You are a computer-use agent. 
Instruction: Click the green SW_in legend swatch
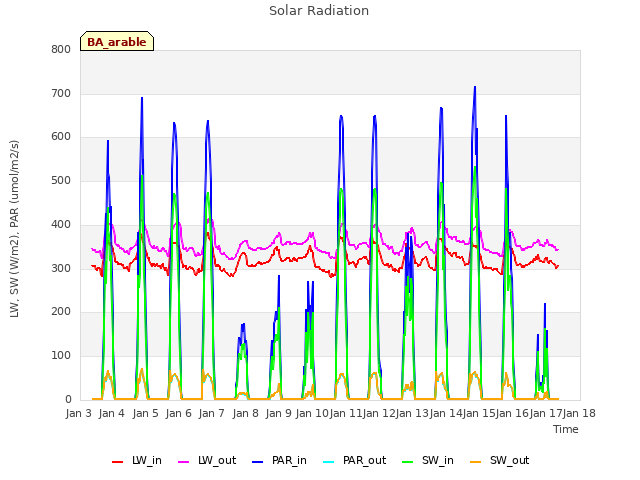point(408,462)
